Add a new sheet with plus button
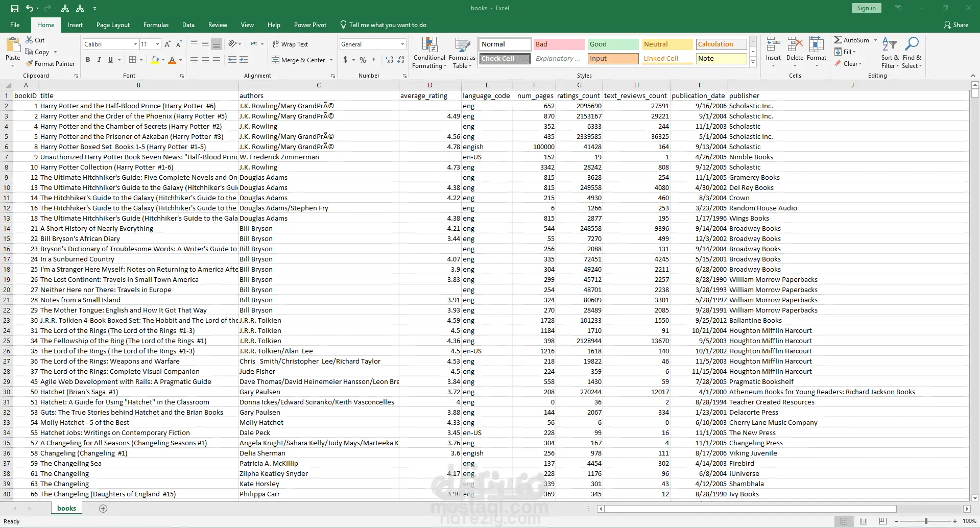Screen dimensions: 980x528 (103, 509)
